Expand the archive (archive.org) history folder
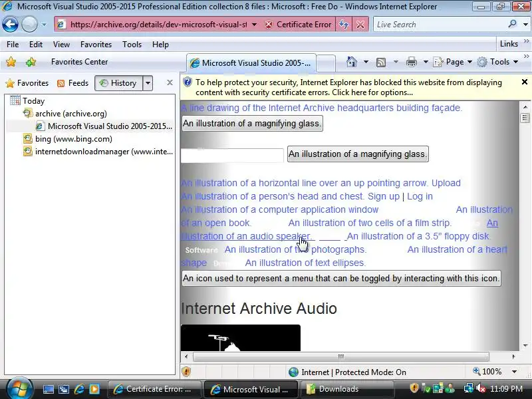 tap(65, 113)
